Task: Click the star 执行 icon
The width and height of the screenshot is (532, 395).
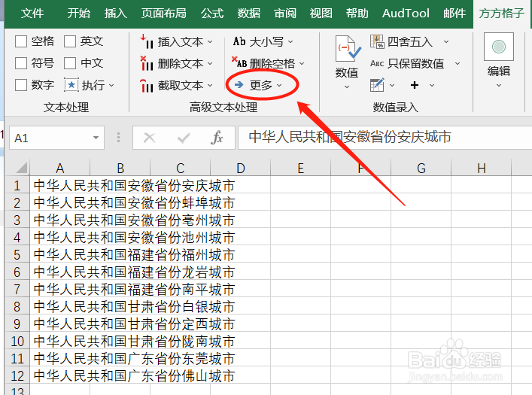Action: pos(71,85)
